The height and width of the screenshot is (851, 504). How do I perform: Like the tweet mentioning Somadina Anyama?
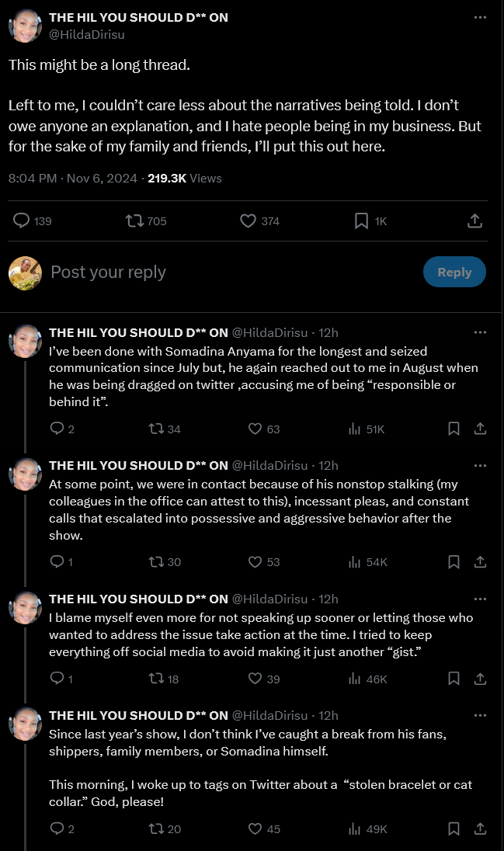click(x=255, y=429)
